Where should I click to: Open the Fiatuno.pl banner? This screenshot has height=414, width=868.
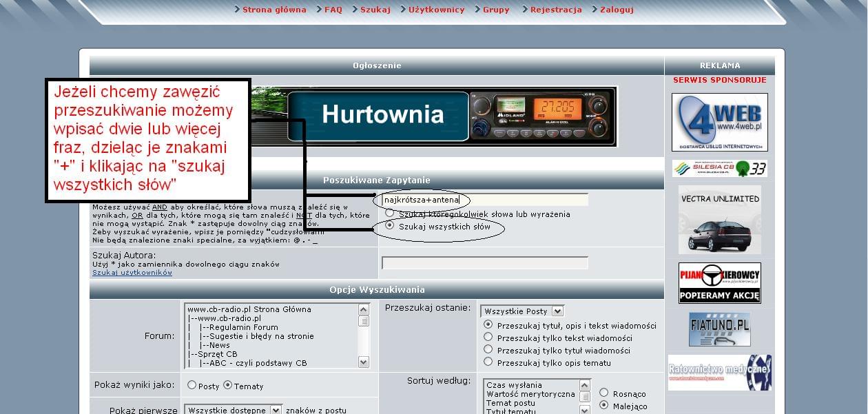pyautogui.click(x=720, y=329)
